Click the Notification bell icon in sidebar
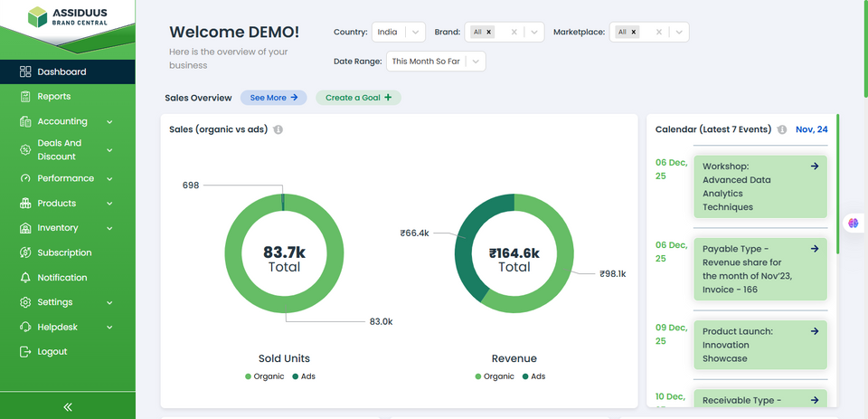This screenshot has width=868, height=419. [x=25, y=278]
